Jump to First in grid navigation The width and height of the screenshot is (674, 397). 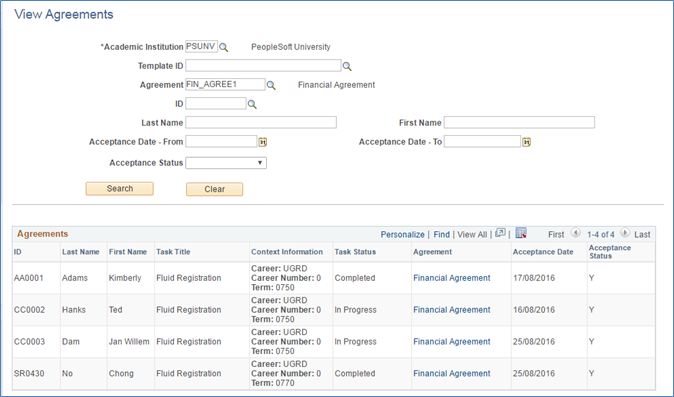(556, 235)
